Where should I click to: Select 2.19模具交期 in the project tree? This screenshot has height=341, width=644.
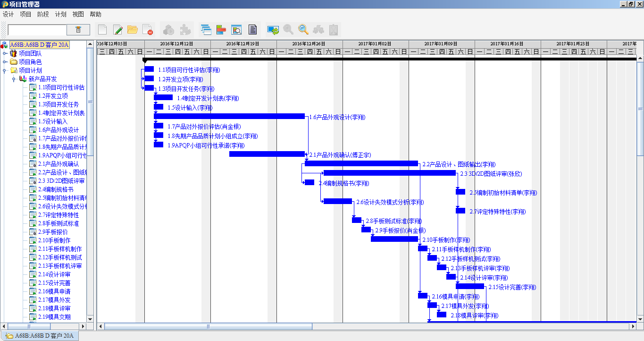tap(54, 317)
